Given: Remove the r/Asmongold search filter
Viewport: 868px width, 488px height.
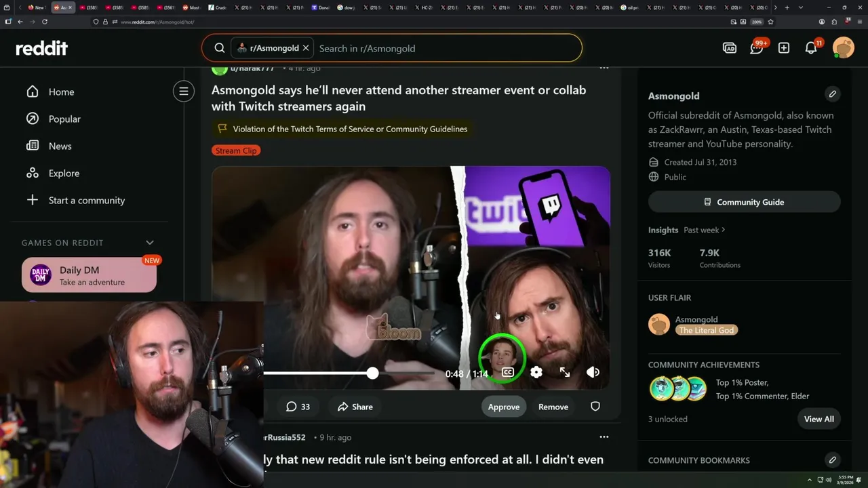Looking at the screenshot, I should tap(306, 48).
